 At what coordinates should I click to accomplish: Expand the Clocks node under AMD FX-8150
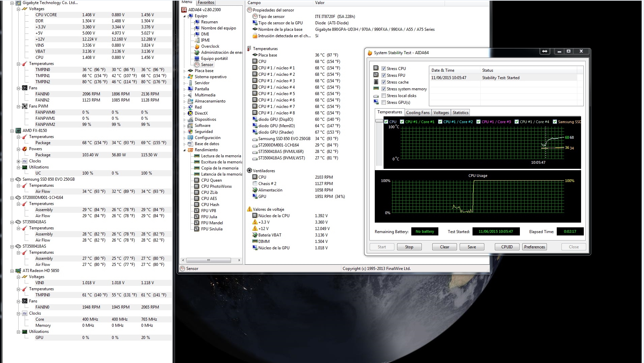[x=19, y=161]
